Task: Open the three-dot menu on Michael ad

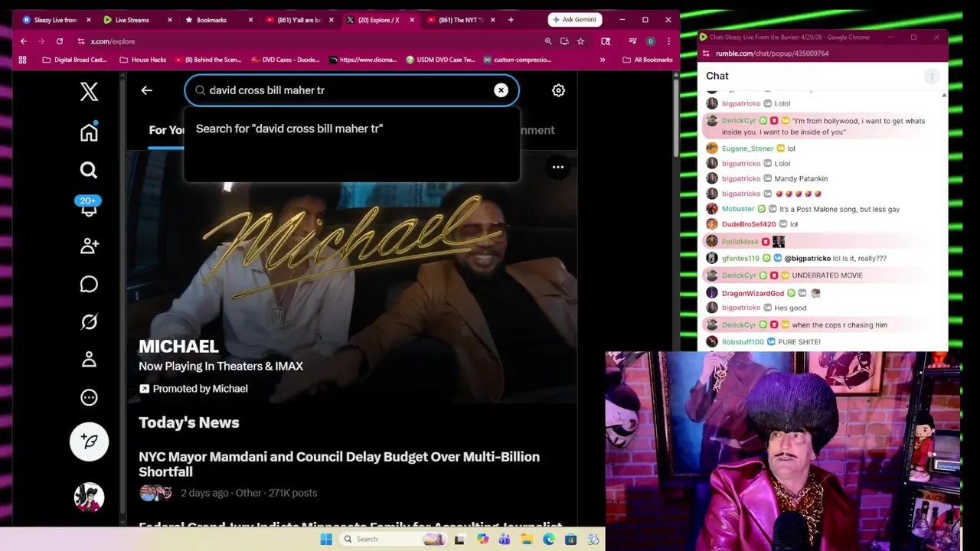Action: (558, 167)
